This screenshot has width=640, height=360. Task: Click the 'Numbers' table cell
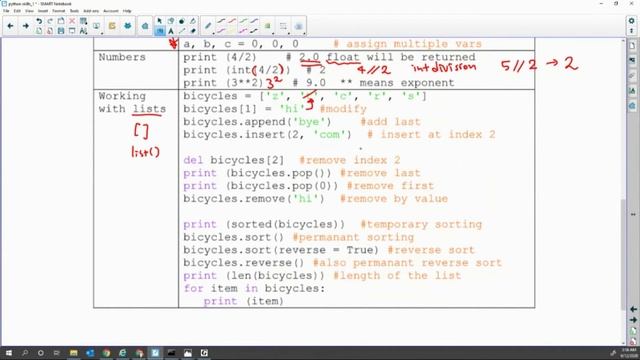(x=122, y=57)
